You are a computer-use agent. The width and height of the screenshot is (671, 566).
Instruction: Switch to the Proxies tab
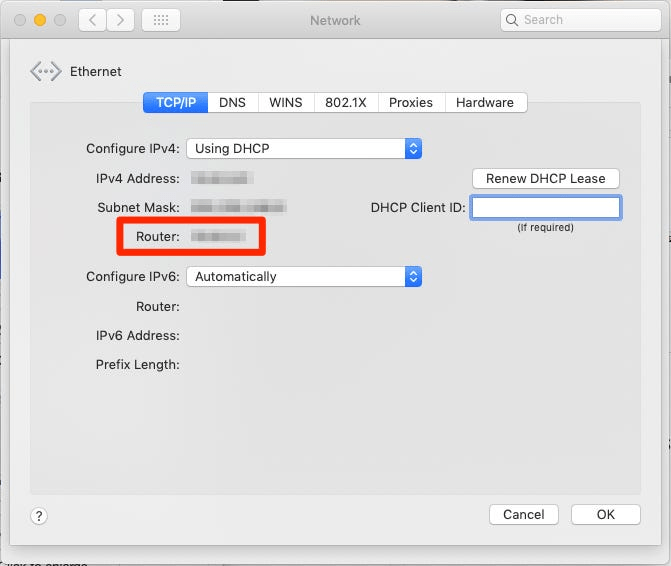pos(411,103)
